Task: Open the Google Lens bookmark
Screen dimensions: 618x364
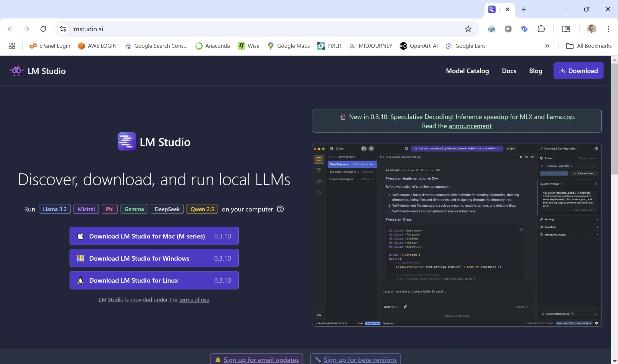Action: [466, 46]
